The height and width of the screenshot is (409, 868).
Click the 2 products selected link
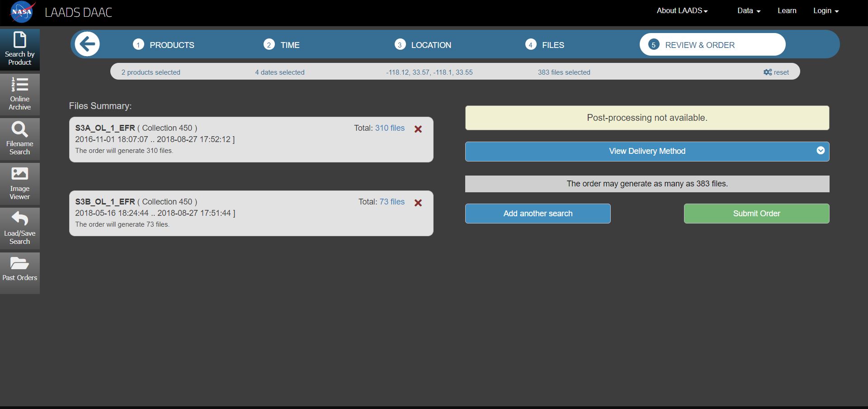pos(151,72)
